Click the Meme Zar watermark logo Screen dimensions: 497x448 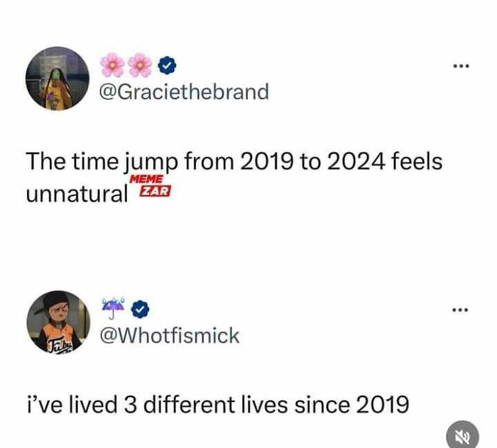[x=151, y=187]
